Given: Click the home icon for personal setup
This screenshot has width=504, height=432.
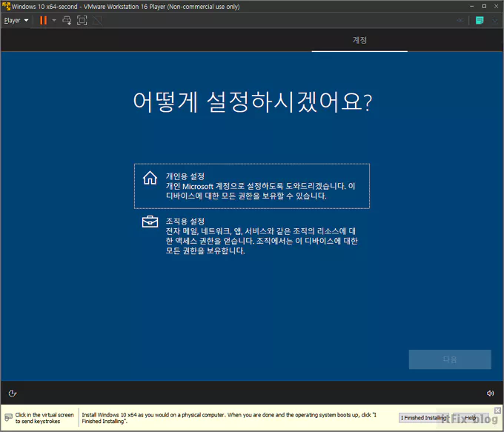Looking at the screenshot, I should 150,178.
